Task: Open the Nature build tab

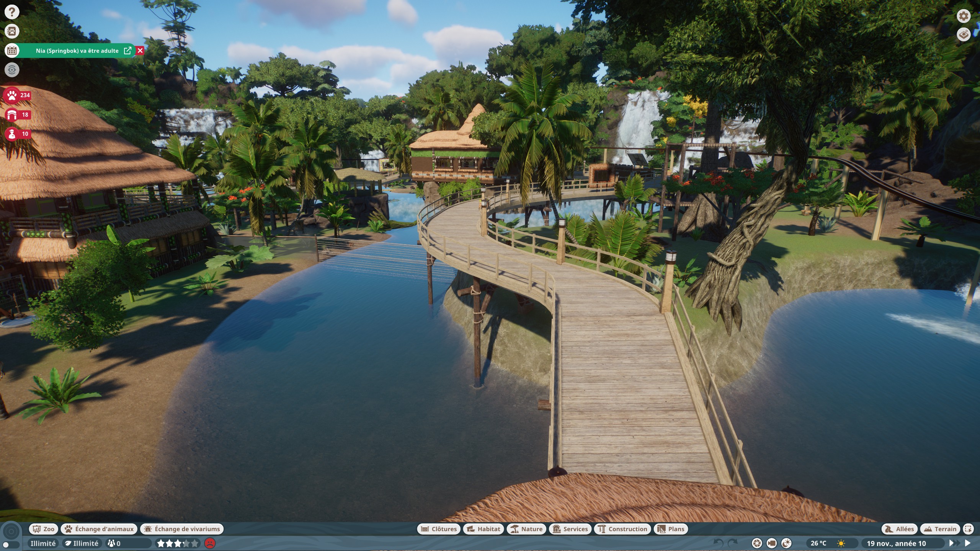Action: 527,529
